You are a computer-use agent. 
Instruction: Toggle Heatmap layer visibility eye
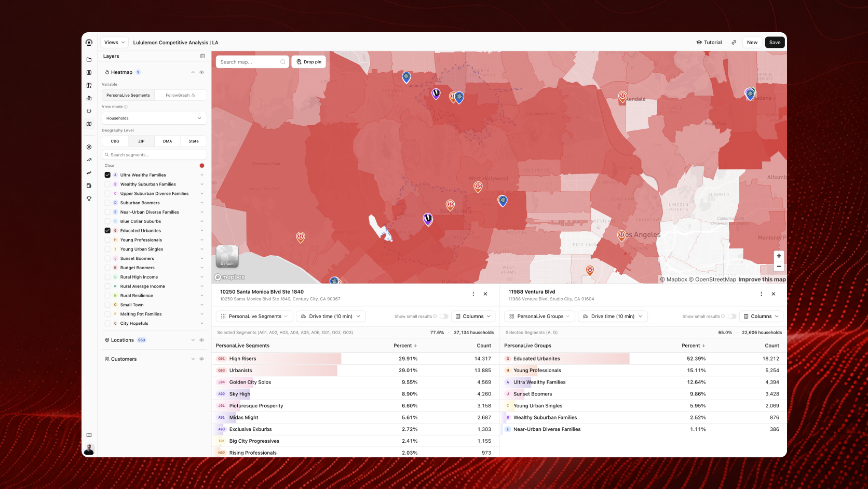click(x=201, y=72)
